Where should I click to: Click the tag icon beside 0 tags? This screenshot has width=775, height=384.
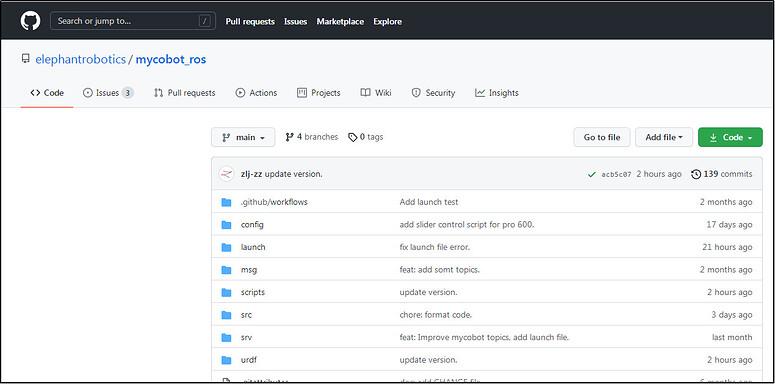coord(352,137)
